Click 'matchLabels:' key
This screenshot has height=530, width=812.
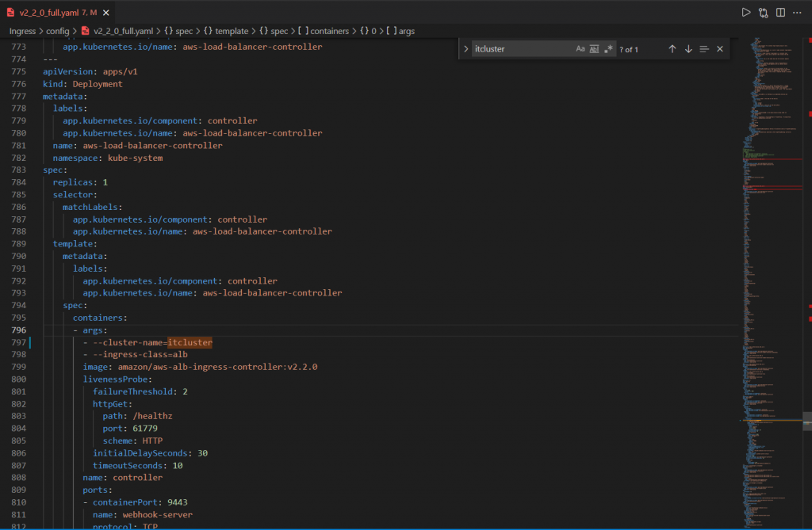92,207
